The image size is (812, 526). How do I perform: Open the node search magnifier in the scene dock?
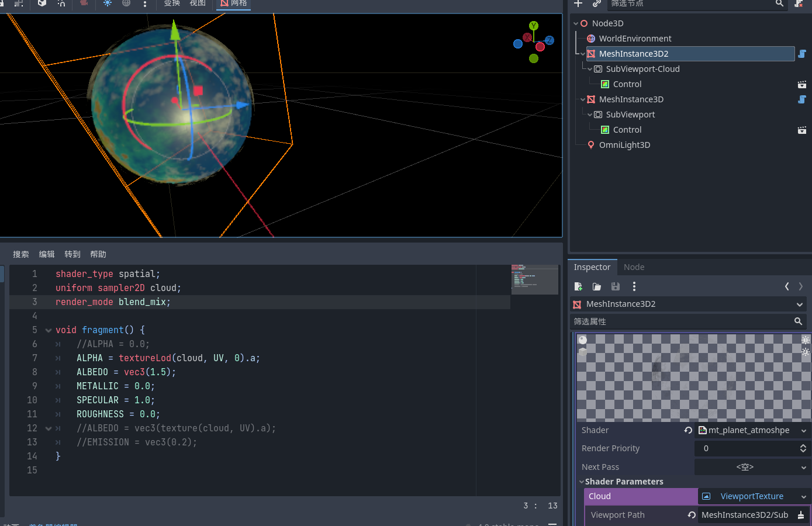coord(780,4)
